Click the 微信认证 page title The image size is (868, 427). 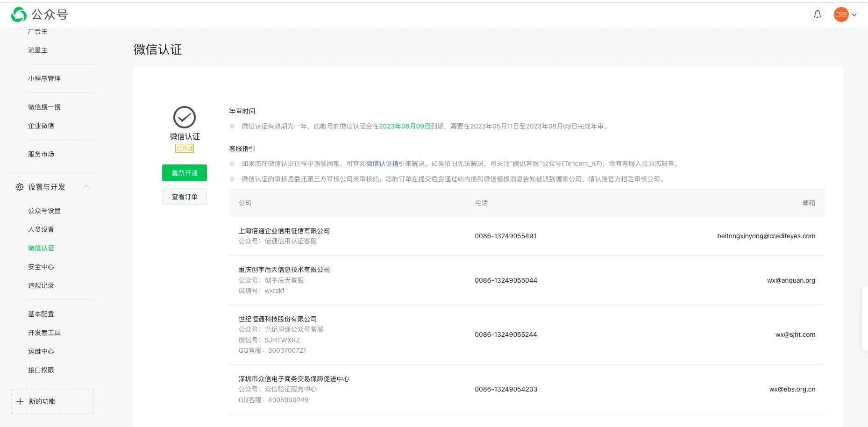pos(158,50)
